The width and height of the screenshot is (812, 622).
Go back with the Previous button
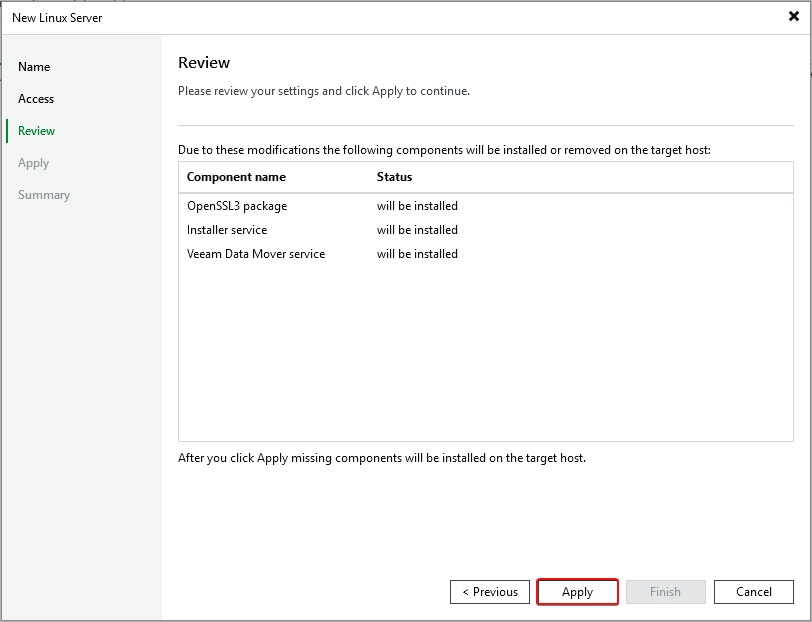click(x=490, y=592)
